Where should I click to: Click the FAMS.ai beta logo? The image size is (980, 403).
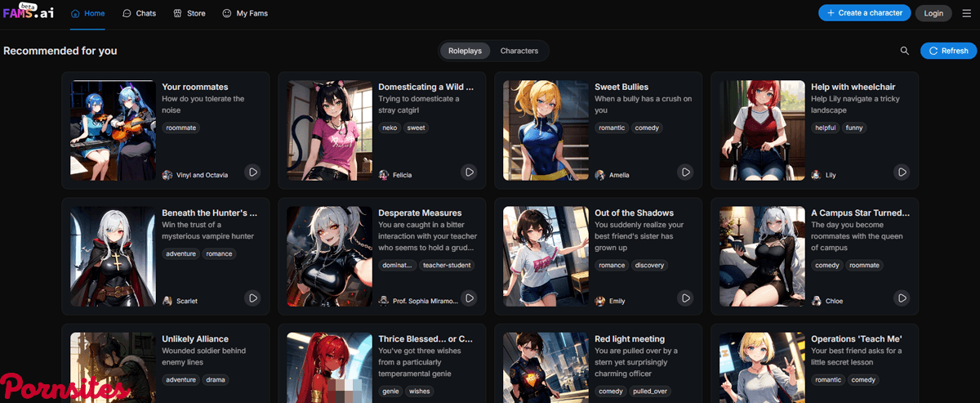[29, 12]
